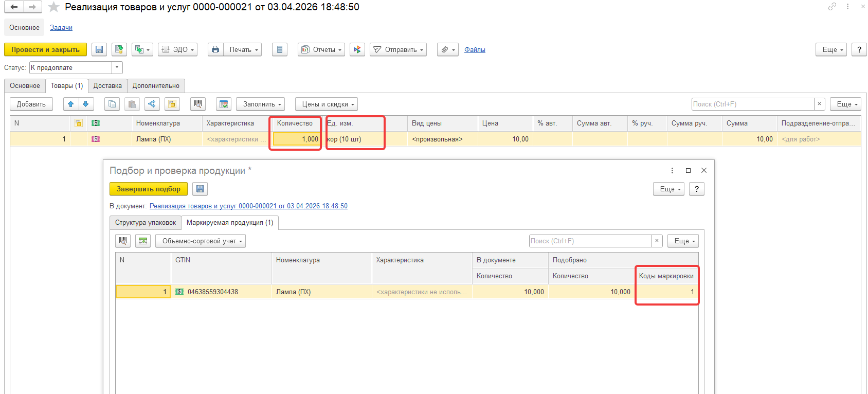The height and width of the screenshot is (394, 868).
Task: Click the barcode icon in marked products tab
Action: click(x=123, y=241)
